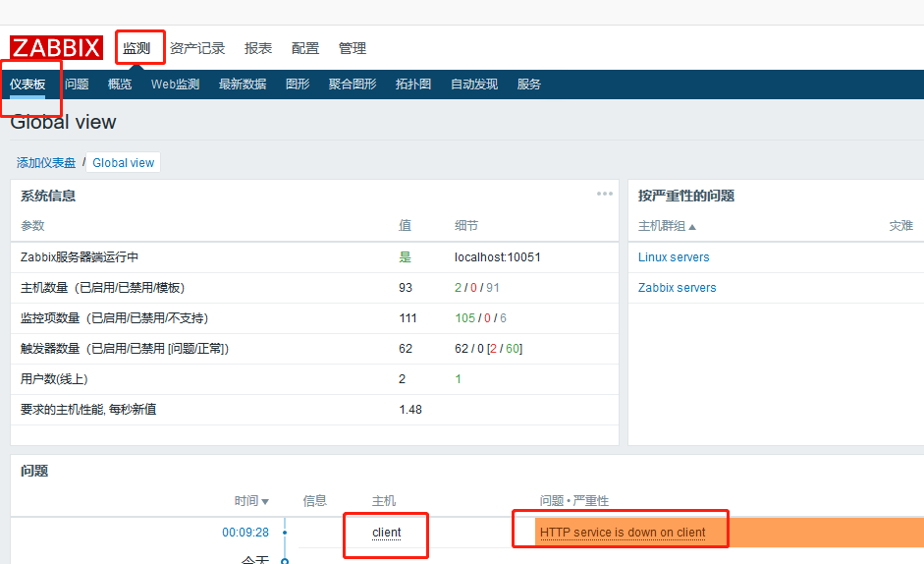Image resolution: width=924 pixels, height=564 pixels.
Task: Open the 聚合图形 submenu tab
Action: point(353,85)
